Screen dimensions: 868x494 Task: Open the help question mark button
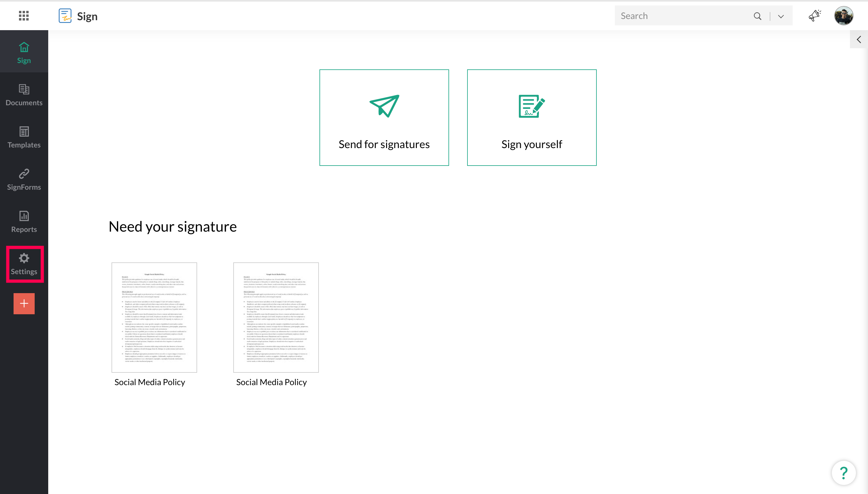point(843,473)
